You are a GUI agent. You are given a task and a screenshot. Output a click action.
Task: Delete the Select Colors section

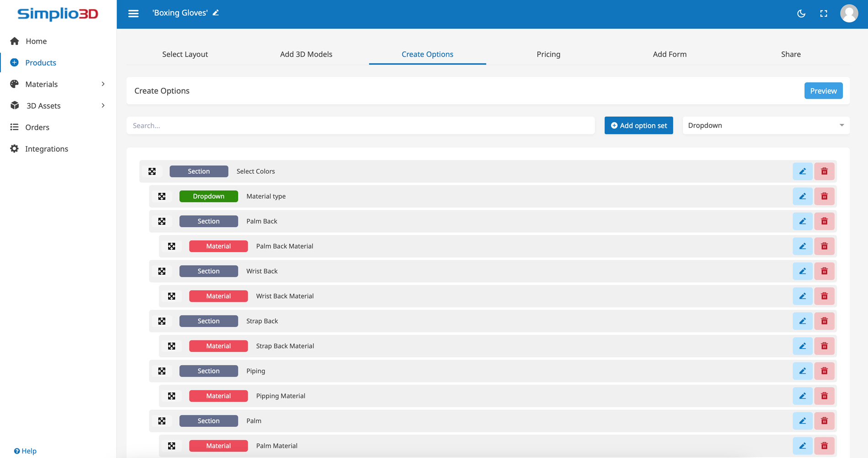(x=824, y=171)
